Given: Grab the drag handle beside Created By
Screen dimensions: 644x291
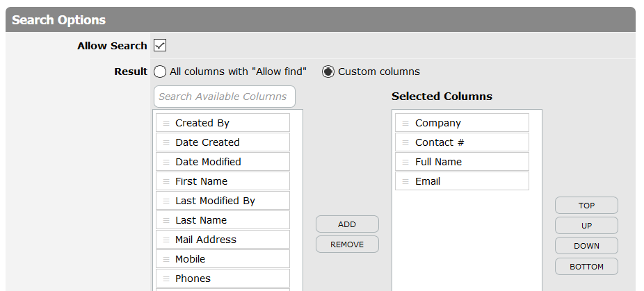Looking at the screenshot, I should tap(166, 123).
